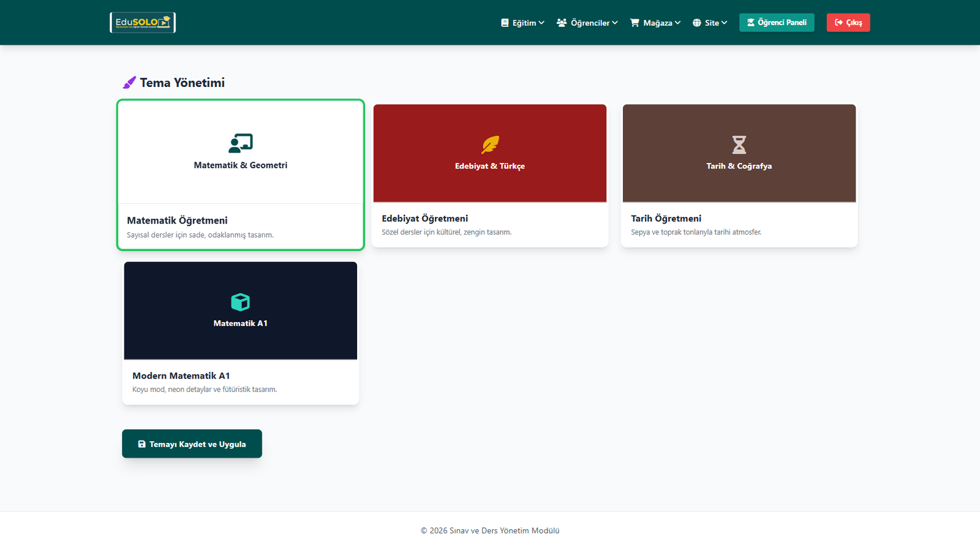Viewport: 980px width, 547px height.
Task: Click the red Çıkış logout button
Action: pos(848,23)
